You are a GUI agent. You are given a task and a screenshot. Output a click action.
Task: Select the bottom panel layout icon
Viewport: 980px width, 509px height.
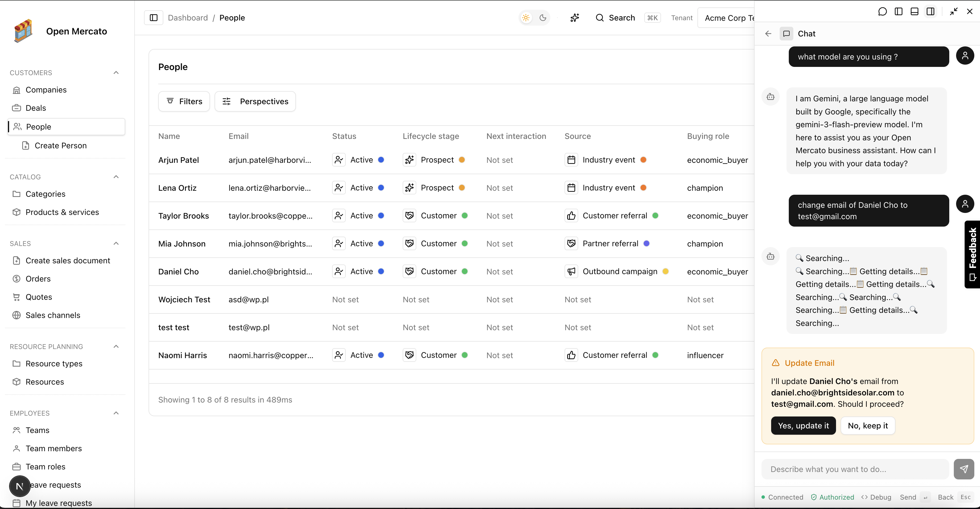coord(915,11)
